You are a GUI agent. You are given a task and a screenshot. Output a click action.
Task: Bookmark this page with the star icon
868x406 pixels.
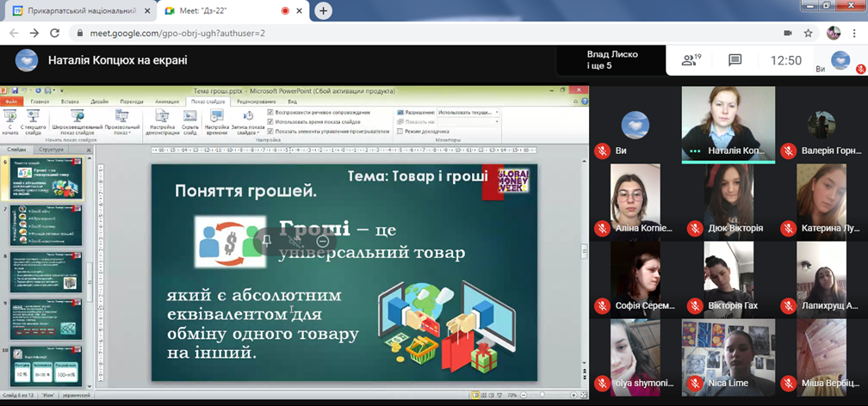(809, 33)
